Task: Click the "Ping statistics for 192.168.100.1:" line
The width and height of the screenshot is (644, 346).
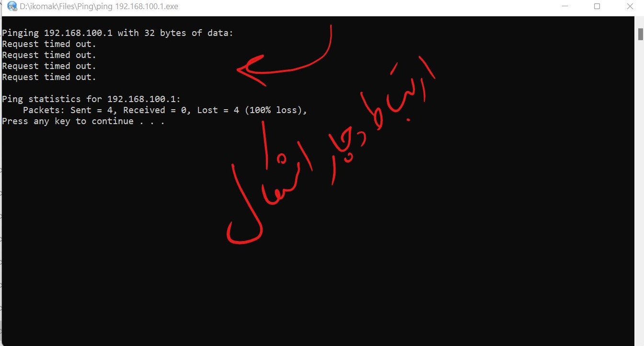Action: (91, 99)
